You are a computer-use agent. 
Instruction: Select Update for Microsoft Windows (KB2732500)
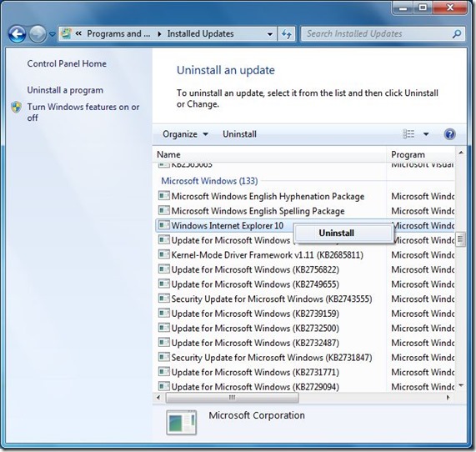tap(255, 328)
